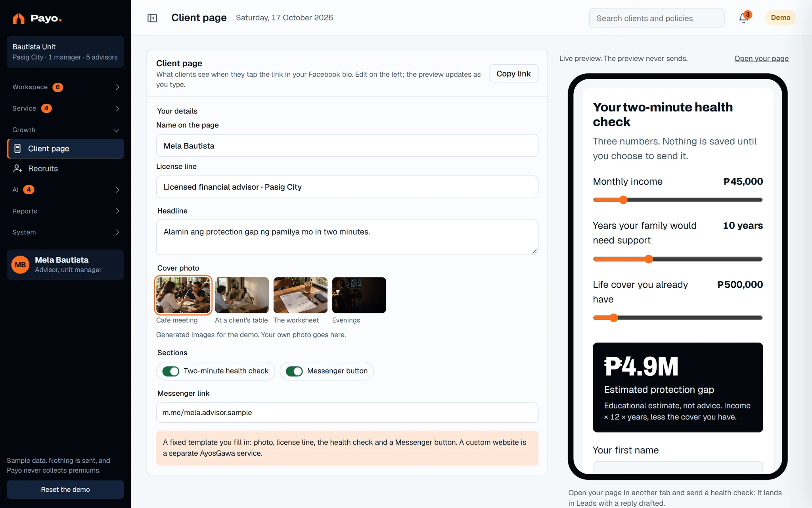Expand the AI menu chevron

(x=117, y=190)
